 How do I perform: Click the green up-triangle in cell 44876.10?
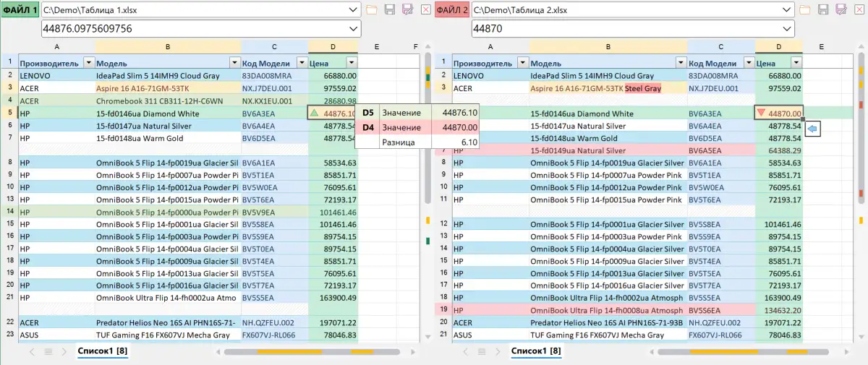[314, 113]
